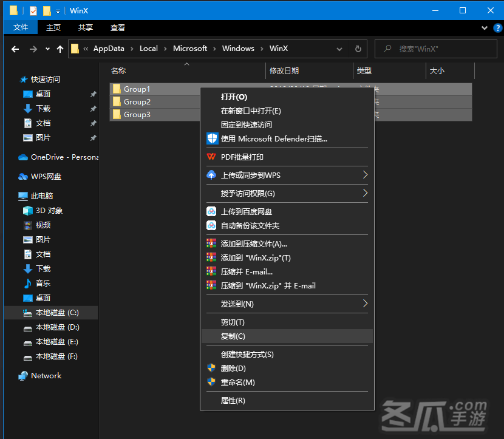Screen dimensions: 504x439
Task: Sort by the 名称 column header
Action: coord(187,70)
